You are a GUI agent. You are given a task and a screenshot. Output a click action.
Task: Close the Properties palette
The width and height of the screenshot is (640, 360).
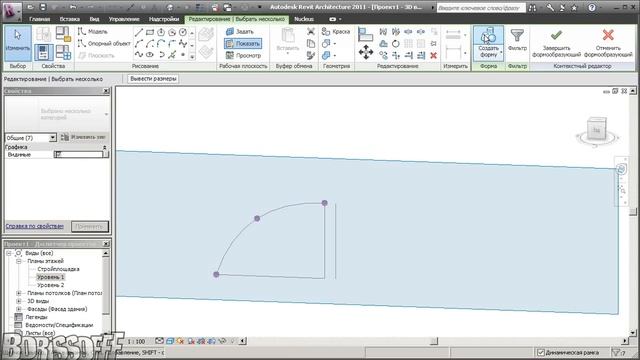107,91
